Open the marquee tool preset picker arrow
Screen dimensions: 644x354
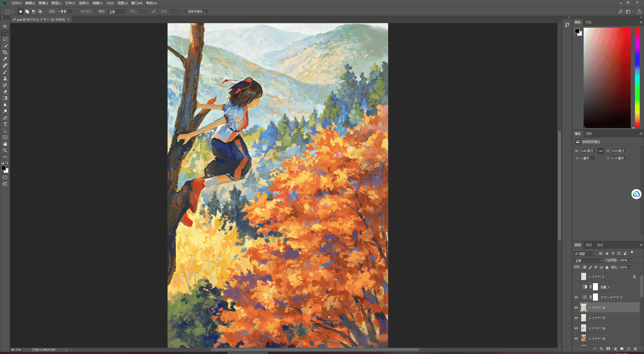click(x=13, y=12)
